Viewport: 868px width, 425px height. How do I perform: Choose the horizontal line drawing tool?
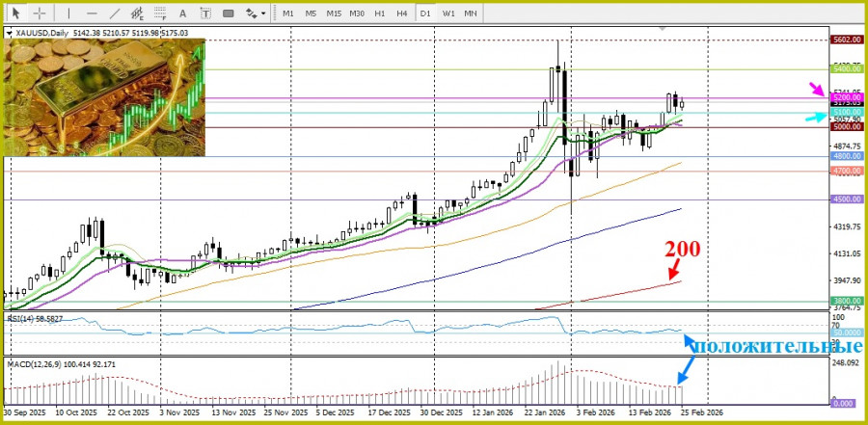tap(91, 13)
